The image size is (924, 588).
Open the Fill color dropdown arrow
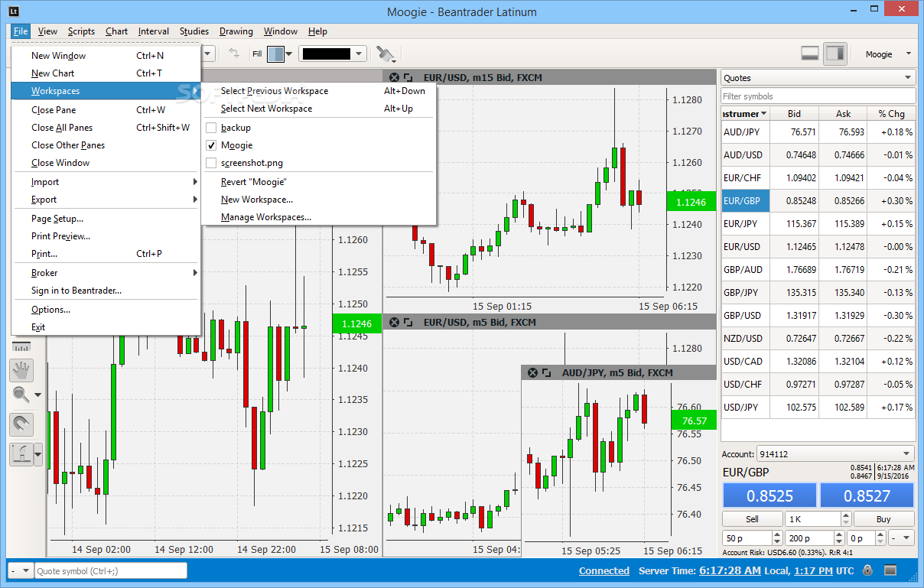click(x=289, y=54)
